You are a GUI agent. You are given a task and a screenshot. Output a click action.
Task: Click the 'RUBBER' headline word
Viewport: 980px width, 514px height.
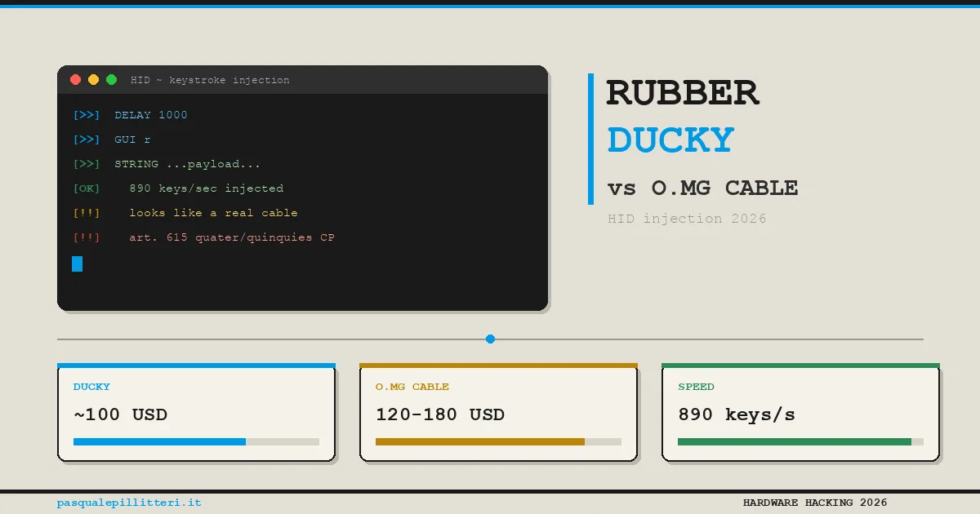tap(683, 92)
